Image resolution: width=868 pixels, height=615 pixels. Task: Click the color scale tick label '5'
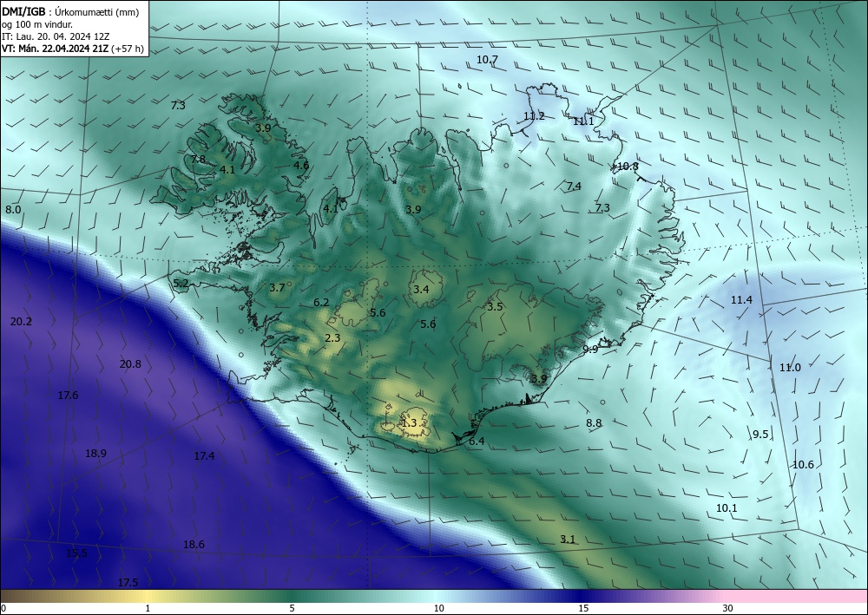click(292, 608)
